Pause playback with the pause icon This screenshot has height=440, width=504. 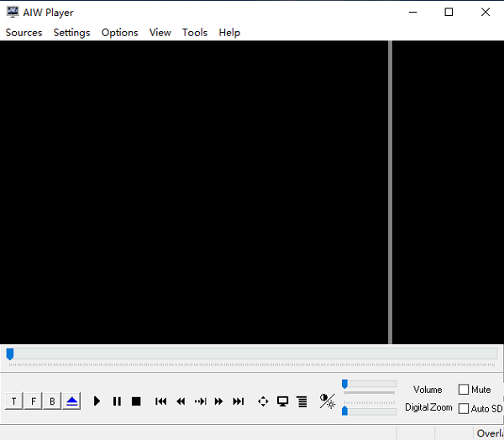(117, 401)
